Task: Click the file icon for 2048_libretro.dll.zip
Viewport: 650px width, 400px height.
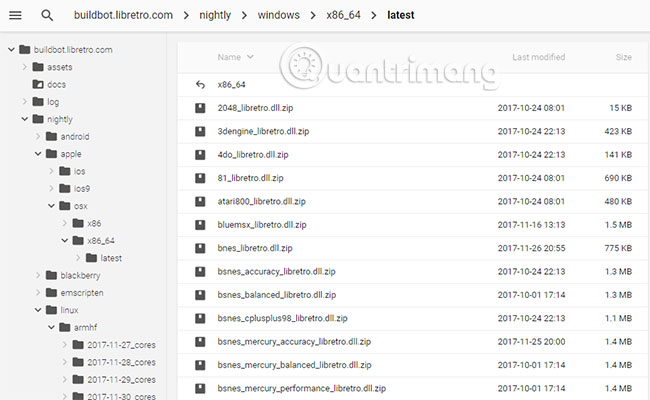Action: pos(200,107)
